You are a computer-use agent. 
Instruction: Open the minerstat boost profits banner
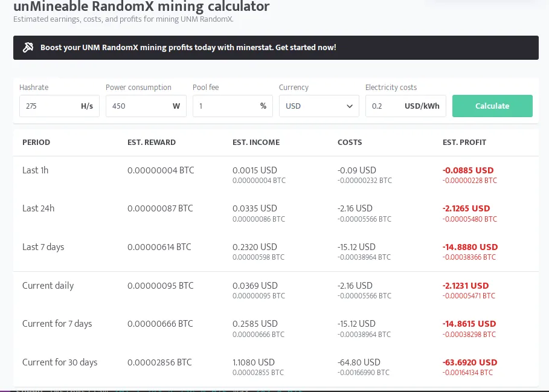click(276, 48)
